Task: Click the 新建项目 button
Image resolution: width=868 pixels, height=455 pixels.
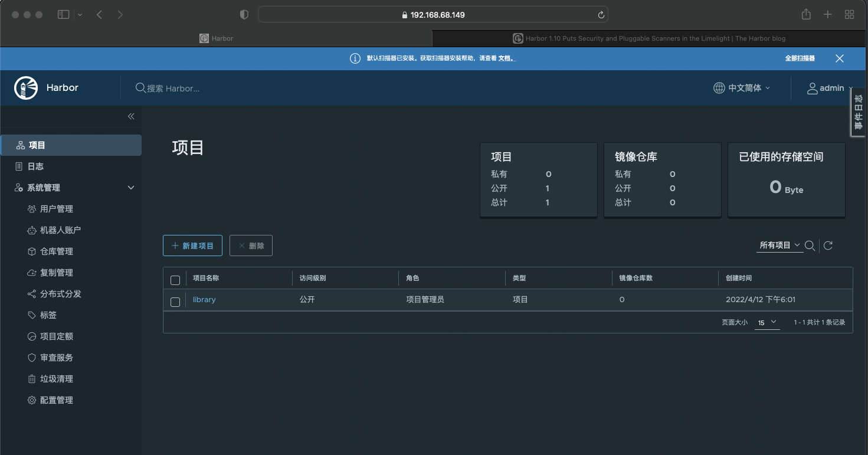Action: pos(192,245)
